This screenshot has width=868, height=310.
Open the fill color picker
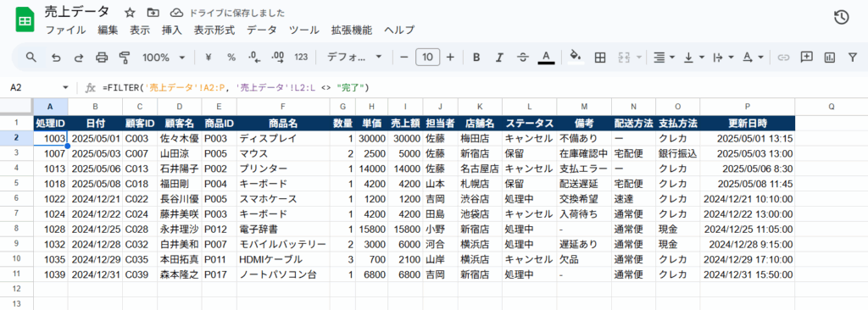[576, 57]
